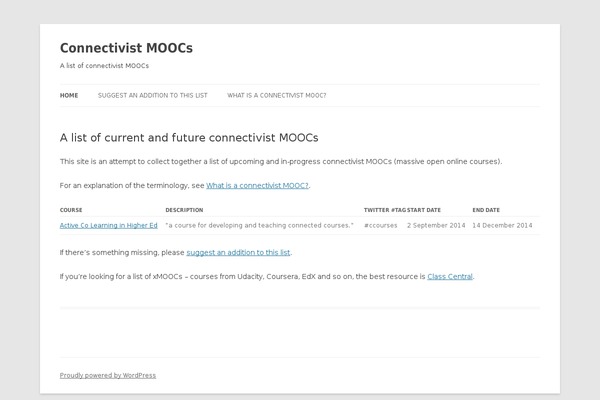Click the course description quote text
Image resolution: width=600 pixels, height=400 pixels.
[259, 225]
